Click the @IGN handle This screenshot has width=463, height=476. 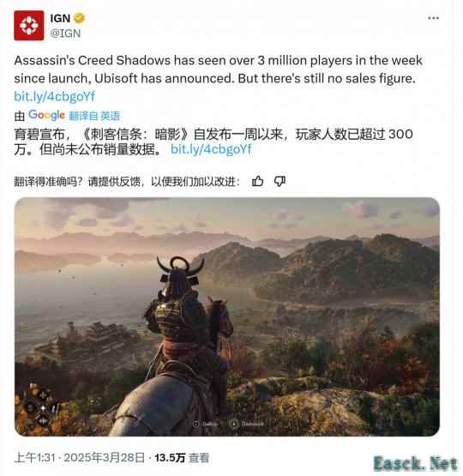pyautogui.click(x=65, y=33)
